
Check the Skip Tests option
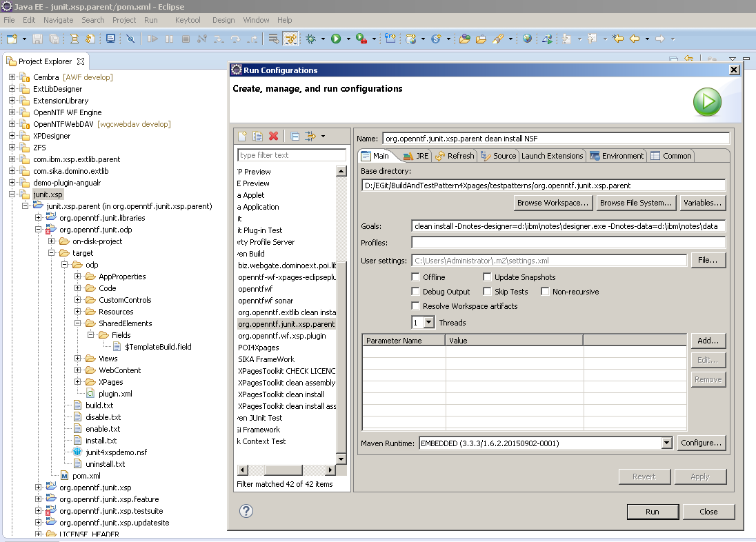click(x=487, y=292)
